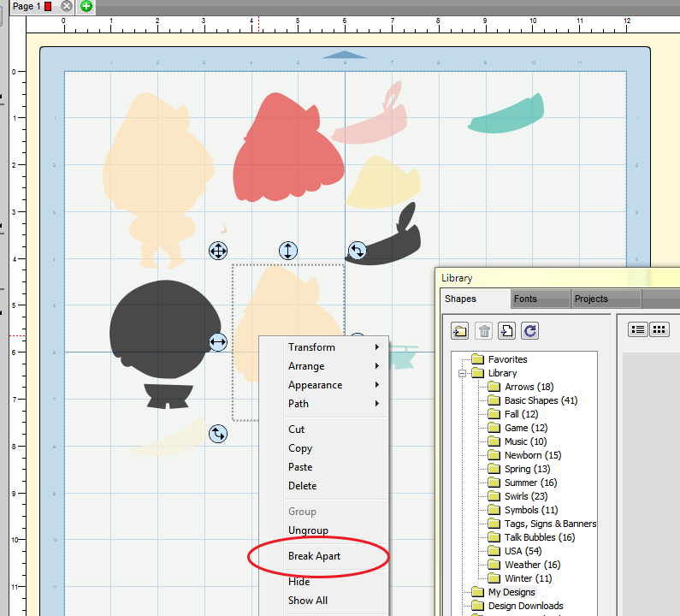680x616 pixels.
Task: Switch to the Fonts tab
Action: 526,299
